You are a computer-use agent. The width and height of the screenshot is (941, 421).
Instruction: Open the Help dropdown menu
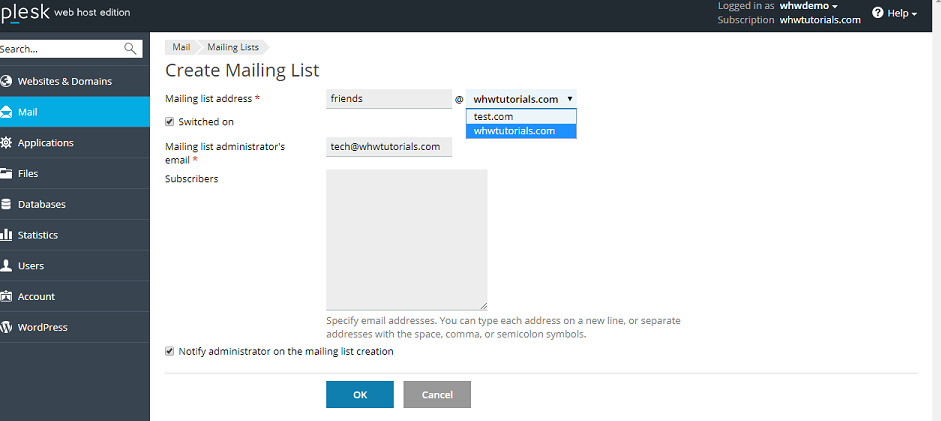(x=894, y=13)
